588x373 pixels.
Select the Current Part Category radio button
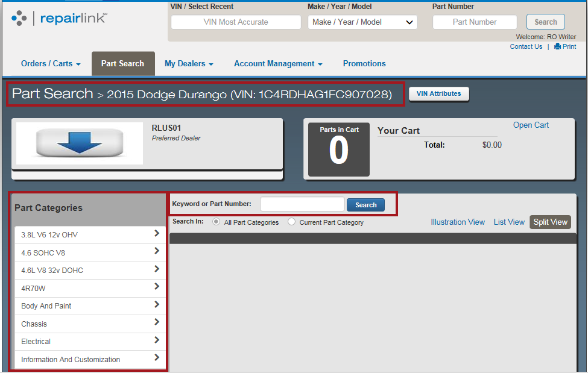[x=291, y=222]
